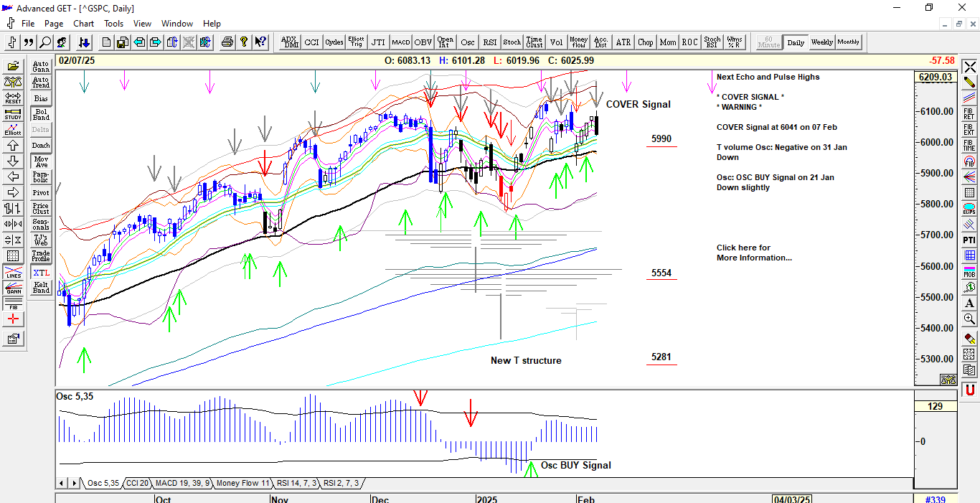The height and width of the screenshot is (503, 980).
Task: Select the Money Flow 11 tab
Action: click(242, 483)
